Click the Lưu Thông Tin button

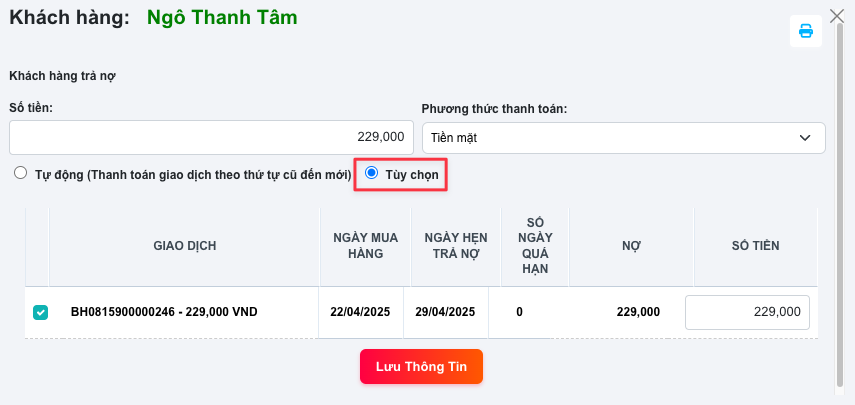[x=421, y=366]
